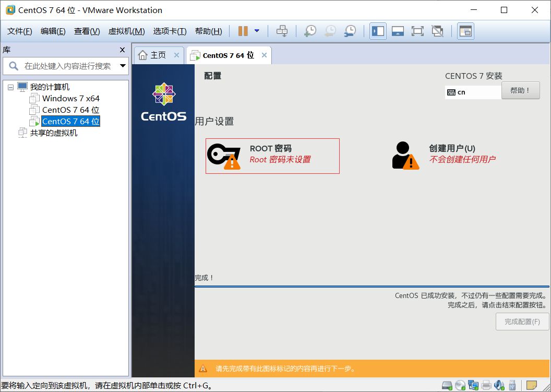The image size is (551, 392).
Task: Toggle the thumbnail bar view icon
Action: pyautogui.click(x=465, y=31)
